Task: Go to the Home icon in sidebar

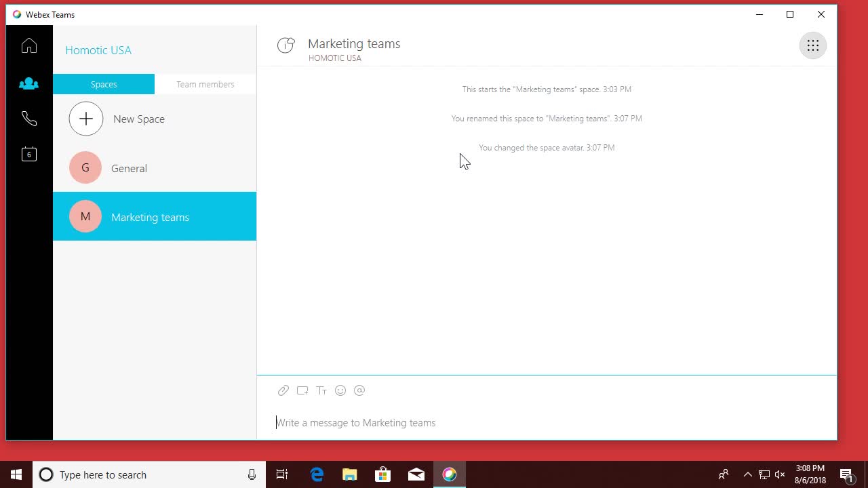Action: point(28,45)
